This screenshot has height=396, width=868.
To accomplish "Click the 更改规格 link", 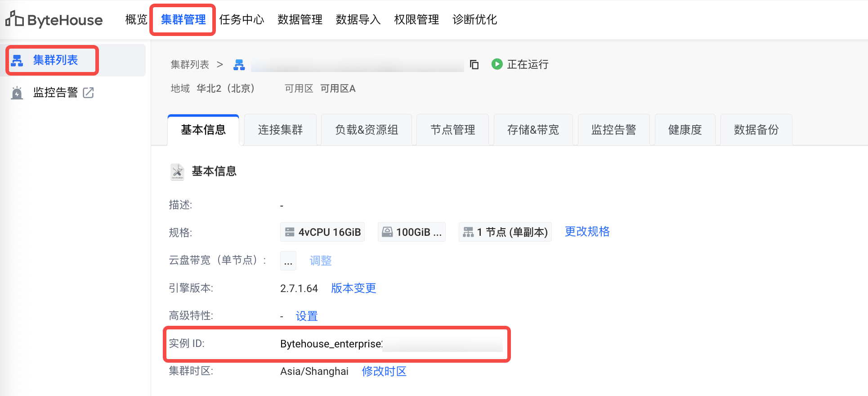I will pos(587,232).
